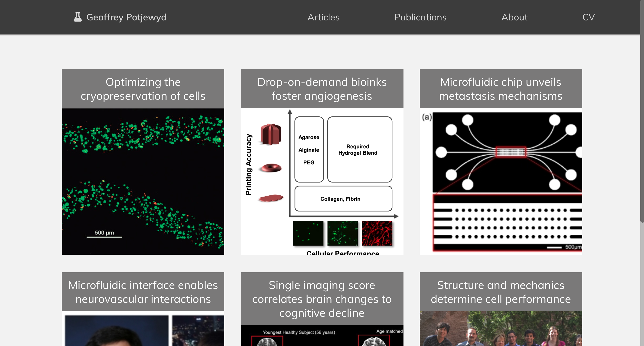Click the portrait photo under Microfluidic interface

pyautogui.click(x=143, y=329)
